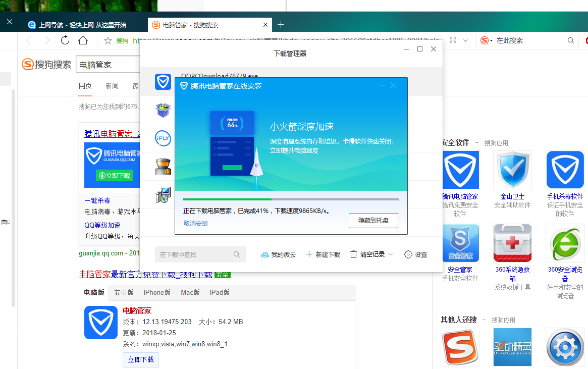This screenshot has height=369, width=588.
Task: Open QR code icon in address bar
Action: [x=453, y=40]
